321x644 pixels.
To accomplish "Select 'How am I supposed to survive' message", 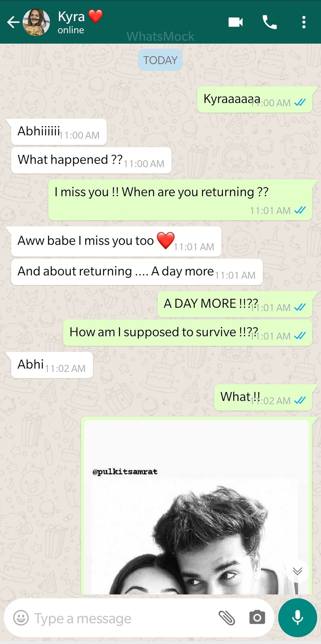I will click(x=188, y=333).
